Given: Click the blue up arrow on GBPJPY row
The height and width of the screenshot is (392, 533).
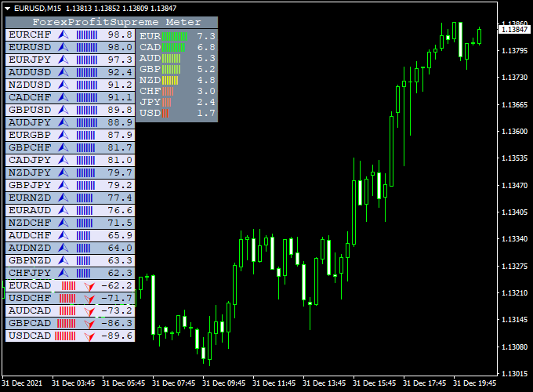Looking at the screenshot, I should pos(63,185).
